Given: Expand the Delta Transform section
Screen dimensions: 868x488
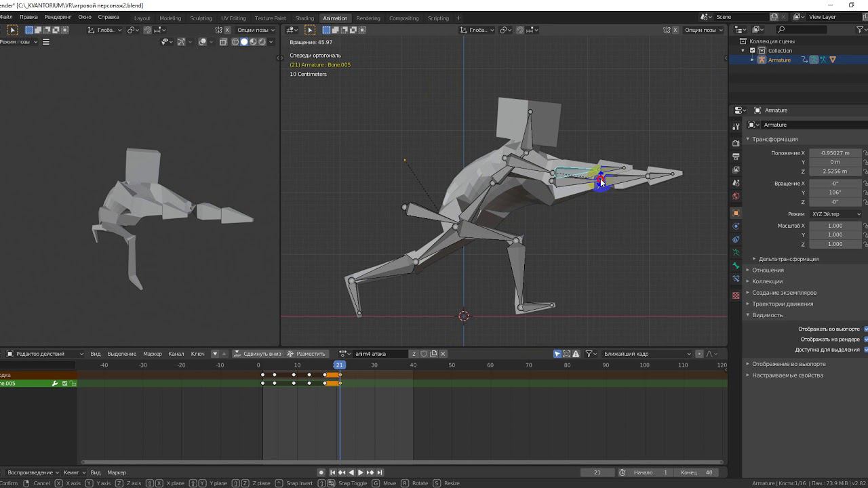Looking at the screenshot, I should point(788,259).
